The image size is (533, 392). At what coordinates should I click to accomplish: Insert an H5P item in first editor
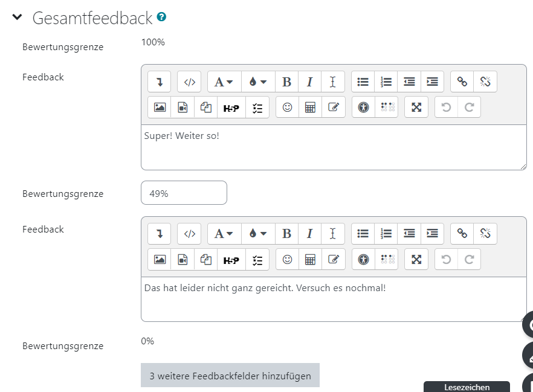(x=231, y=108)
